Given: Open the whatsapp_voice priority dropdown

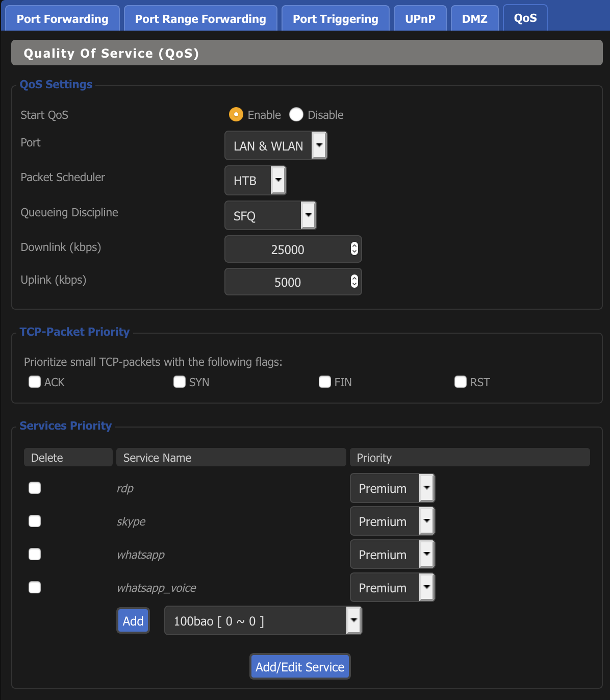Looking at the screenshot, I should point(392,588).
